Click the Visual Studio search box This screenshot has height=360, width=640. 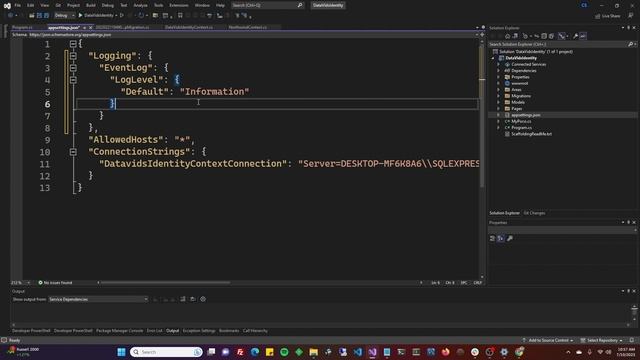(267, 5)
